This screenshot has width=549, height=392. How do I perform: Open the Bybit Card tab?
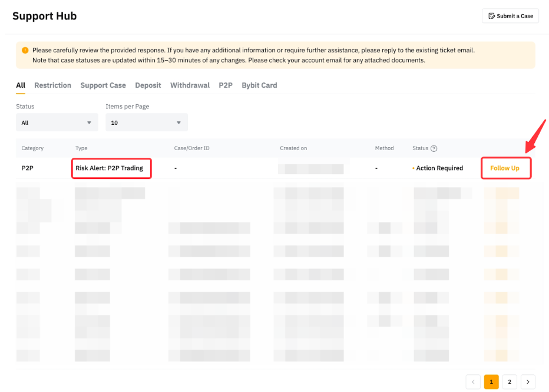[259, 85]
